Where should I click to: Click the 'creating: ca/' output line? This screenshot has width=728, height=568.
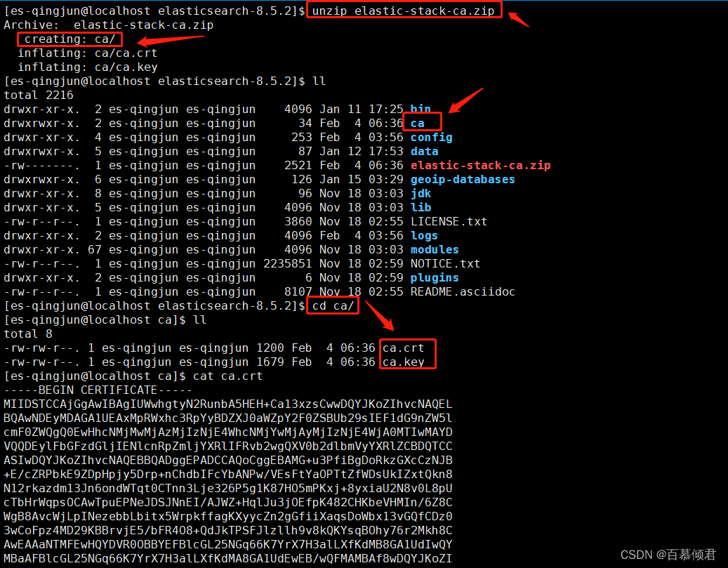[x=70, y=39]
